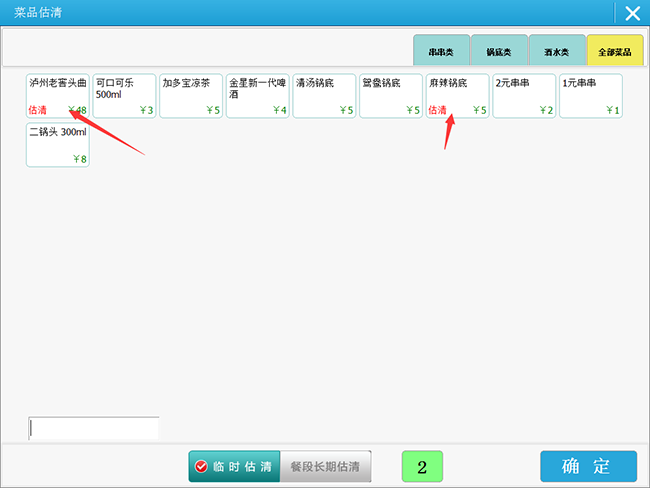The height and width of the screenshot is (488, 650).
Task: Select the 泸州老窖头曲 dish tile
Action: tap(58, 96)
